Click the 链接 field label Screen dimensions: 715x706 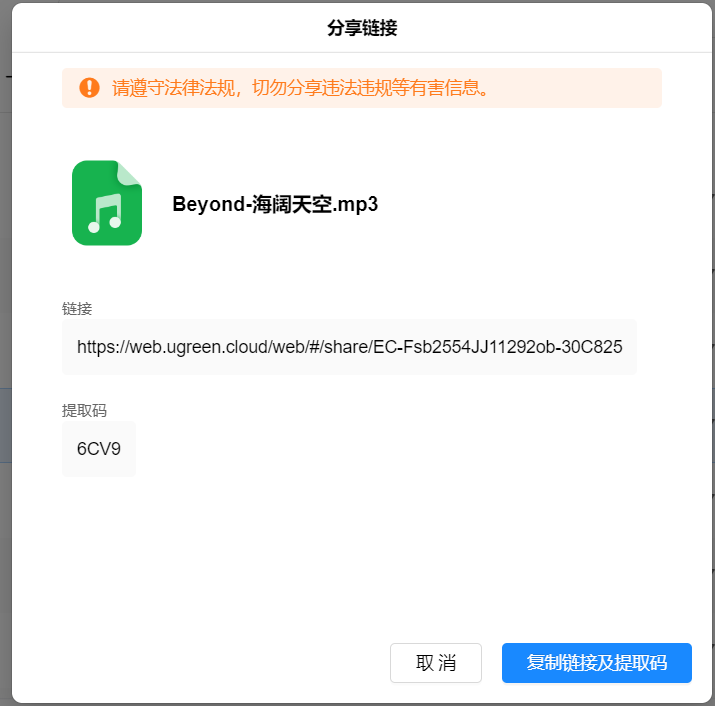[x=77, y=309]
